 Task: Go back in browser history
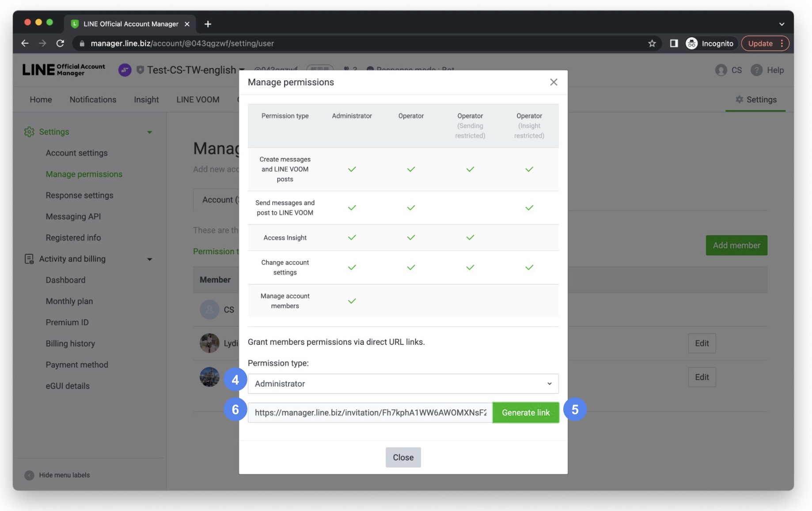(25, 43)
